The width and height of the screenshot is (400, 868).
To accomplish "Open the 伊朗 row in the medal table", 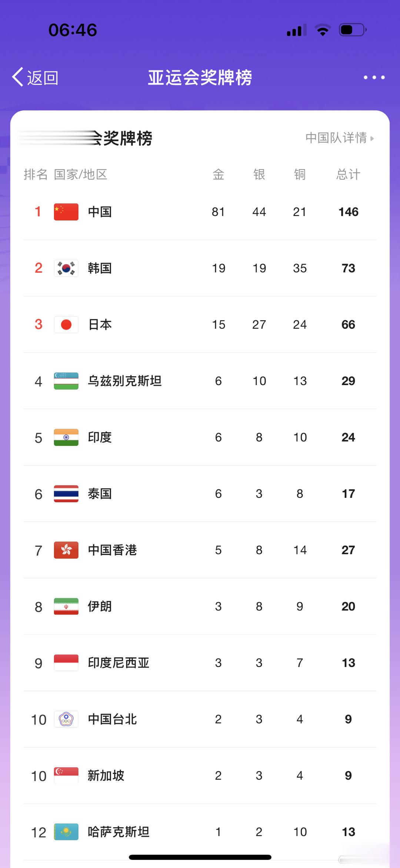I will click(200, 606).
